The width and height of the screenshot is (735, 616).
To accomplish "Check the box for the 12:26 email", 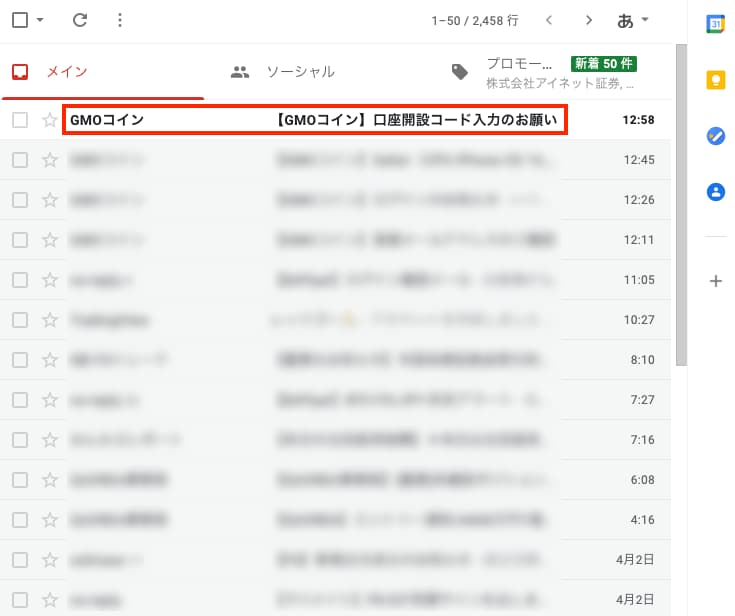I will pyautogui.click(x=20, y=200).
